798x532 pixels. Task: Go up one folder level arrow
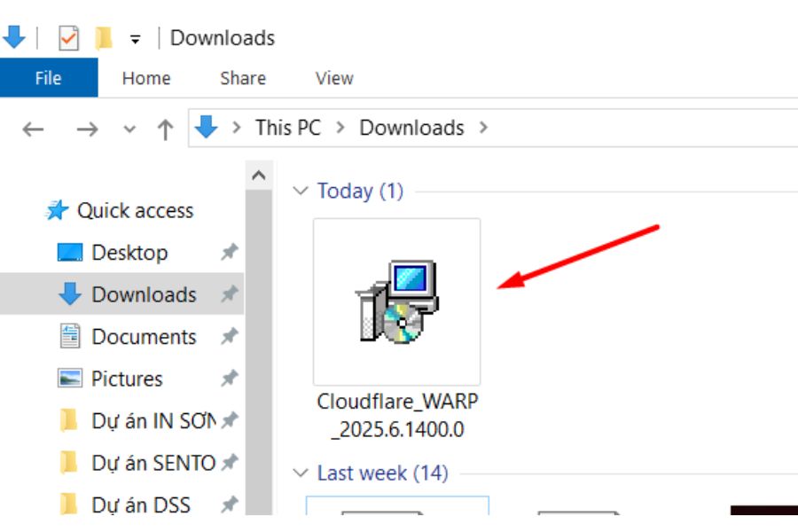click(x=165, y=129)
